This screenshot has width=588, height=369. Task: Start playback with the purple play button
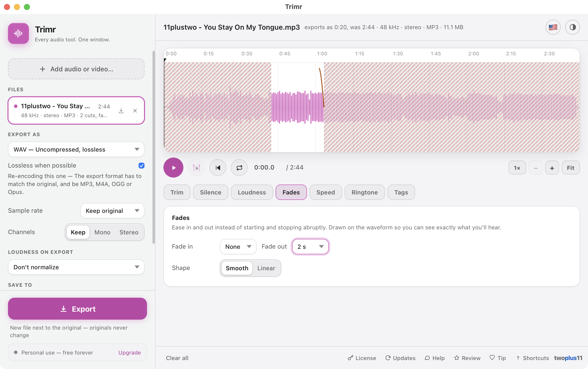point(173,168)
